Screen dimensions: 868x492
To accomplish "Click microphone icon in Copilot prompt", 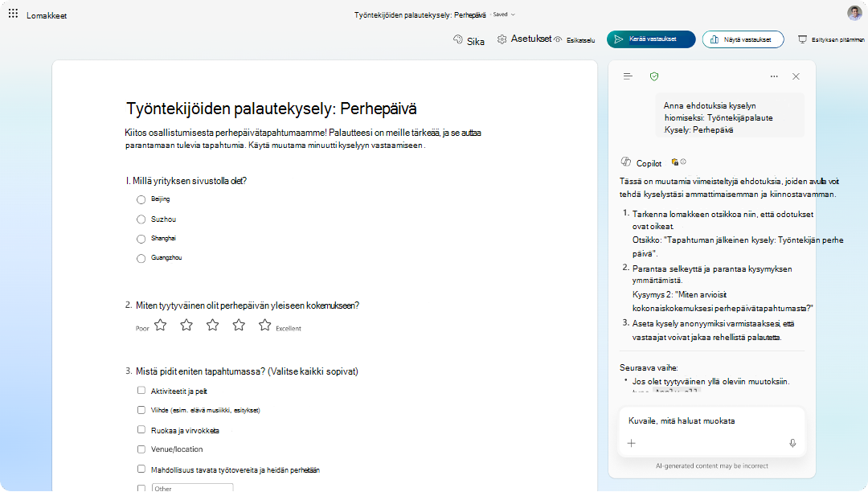I will 792,443.
